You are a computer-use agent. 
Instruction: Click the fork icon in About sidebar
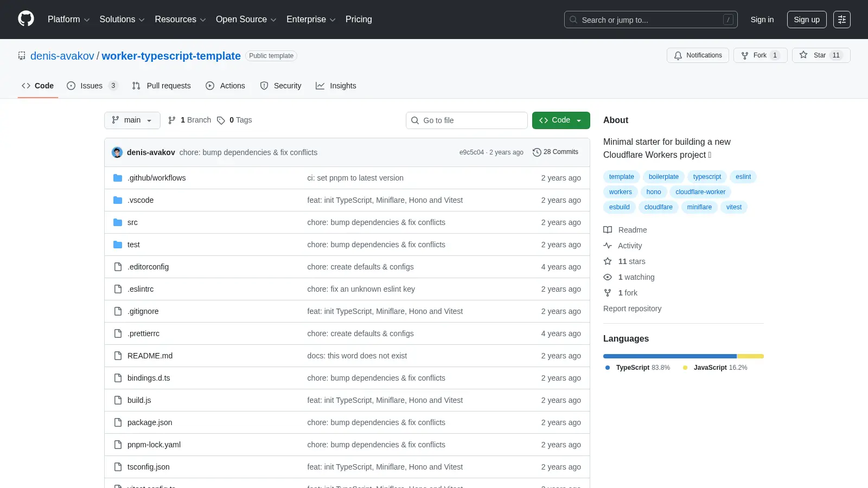click(x=608, y=293)
